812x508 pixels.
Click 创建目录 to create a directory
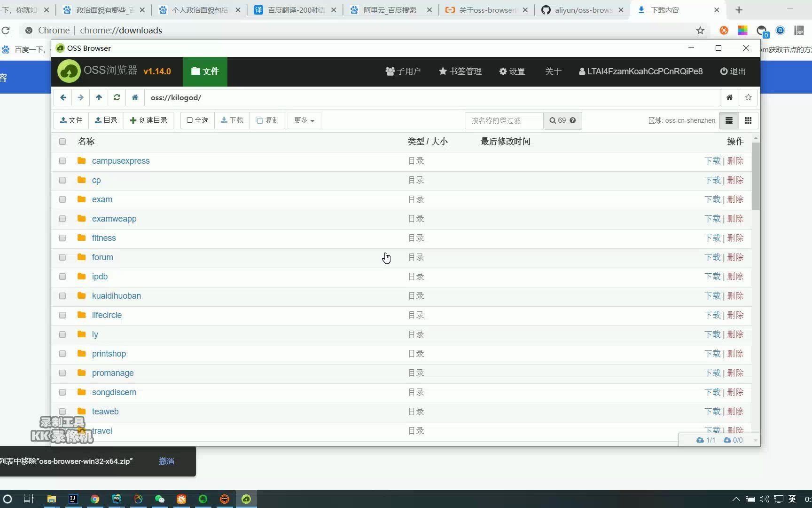click(148, 120)
